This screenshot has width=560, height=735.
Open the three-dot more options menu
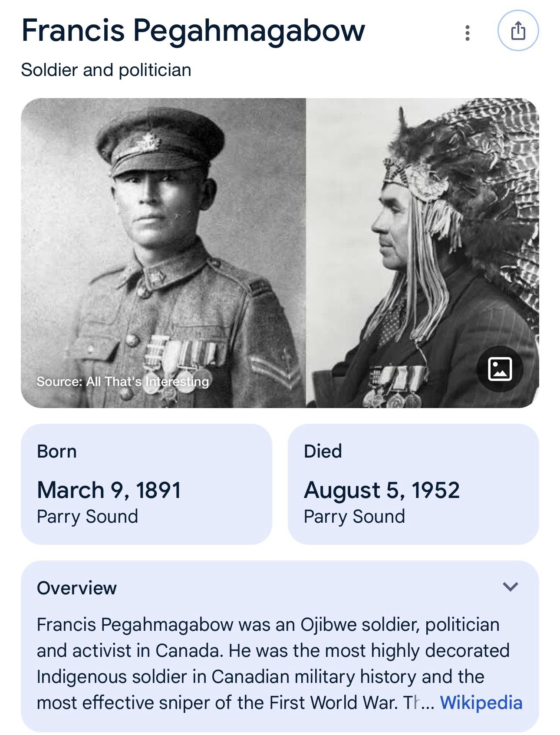(467, 33)
